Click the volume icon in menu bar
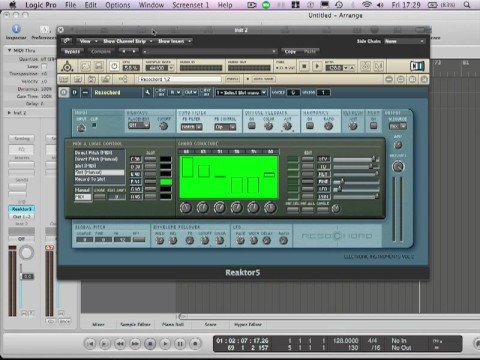The height and width of the screenshot is (360, 480). pos(380,5)
